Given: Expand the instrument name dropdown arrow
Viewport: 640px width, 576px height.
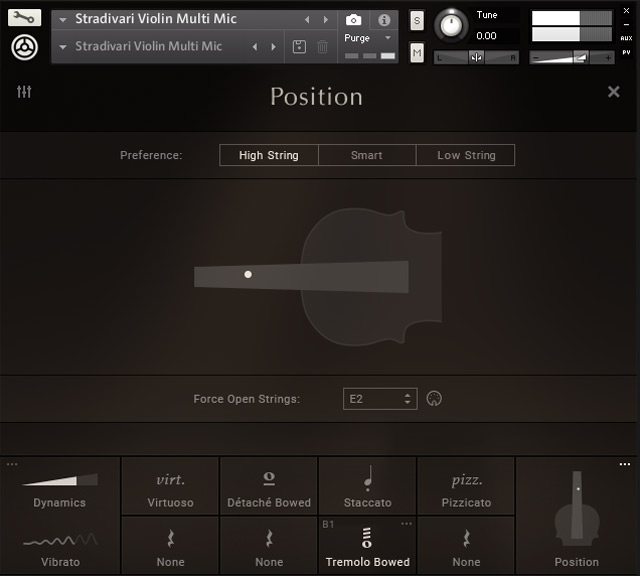Looking at the screenshot, I should tap(63, 19).
